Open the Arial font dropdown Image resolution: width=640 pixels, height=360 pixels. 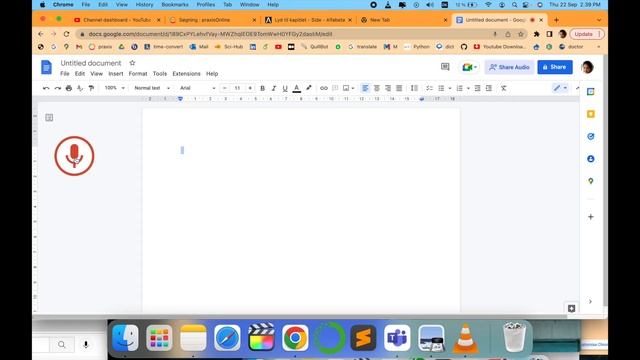pyautogui.click(x=198, y=88)
